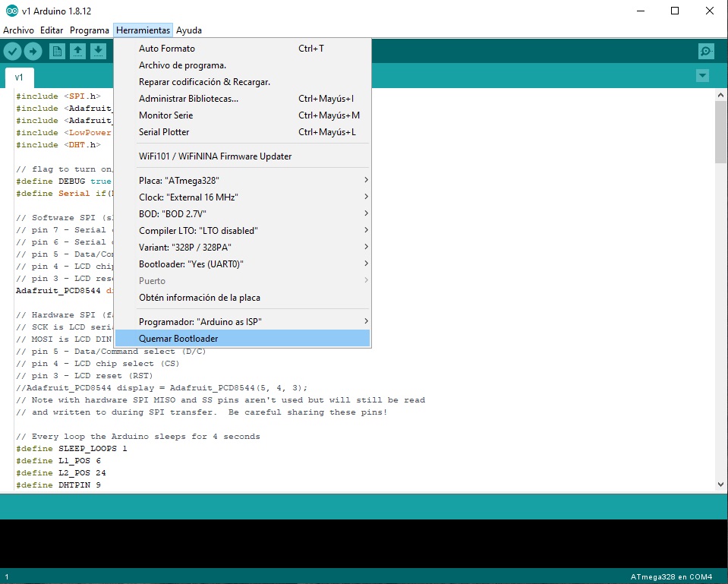The height and width of the screenshot is (584, 728).
Task: Click the "pin 3 - LCD reset (RST)" comment
Action: point(84,375)
